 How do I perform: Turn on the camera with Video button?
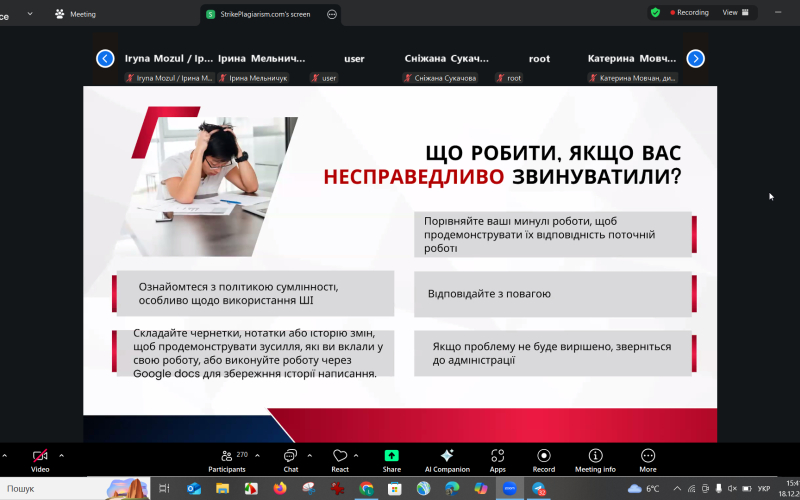point(40,457)
